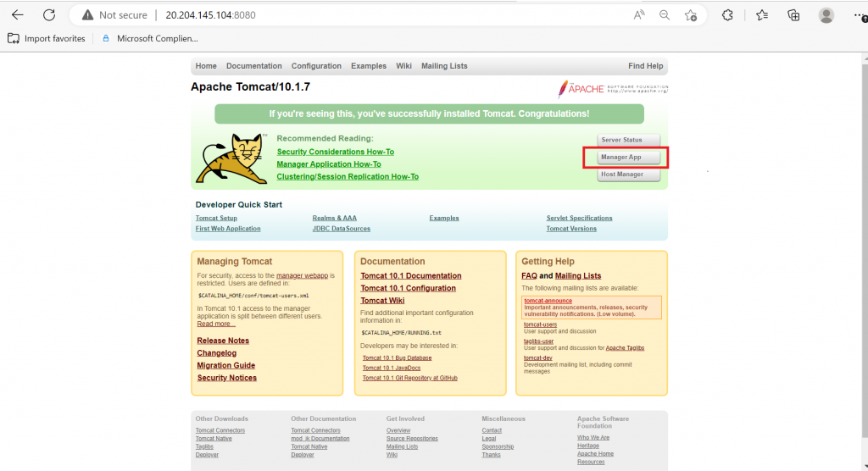Open the Security Notices link
This screenshot has height=471, width=868.
tap(227, 378)
